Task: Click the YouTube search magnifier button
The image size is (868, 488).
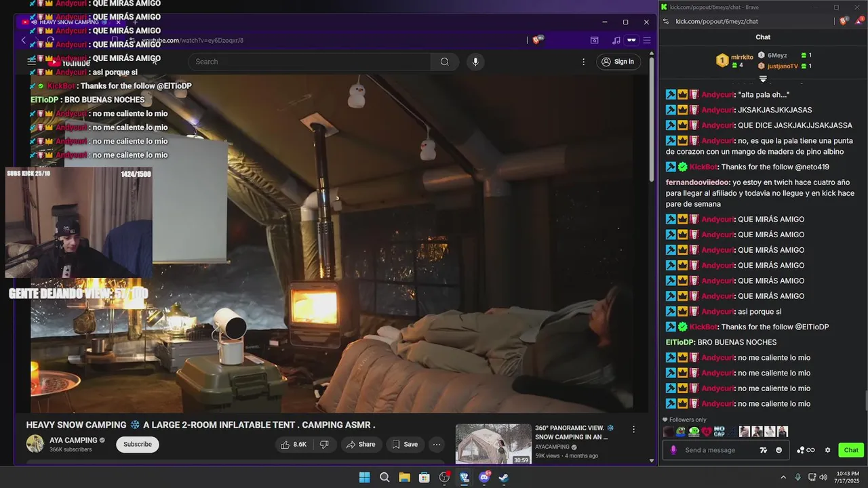Action: coord(444,62)
